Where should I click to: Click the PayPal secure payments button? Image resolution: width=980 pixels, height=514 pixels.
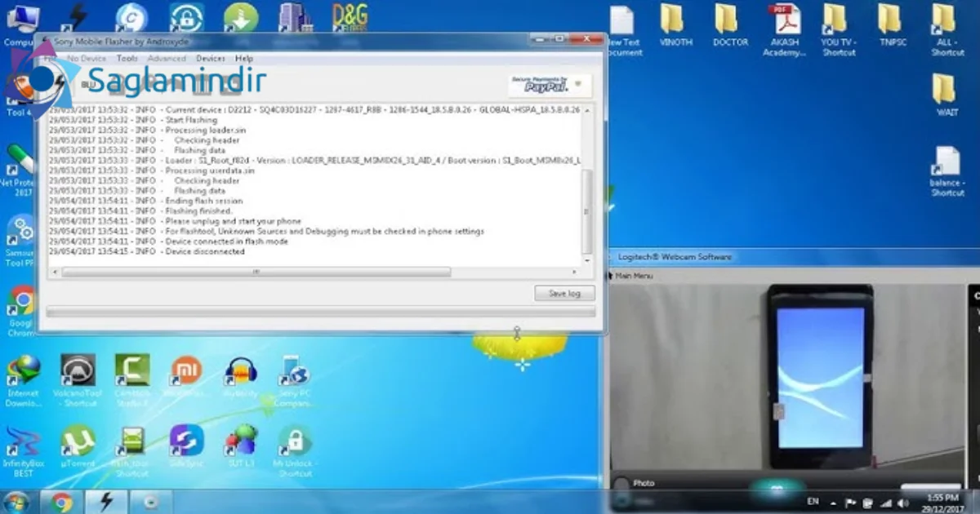tap(549, 84)
